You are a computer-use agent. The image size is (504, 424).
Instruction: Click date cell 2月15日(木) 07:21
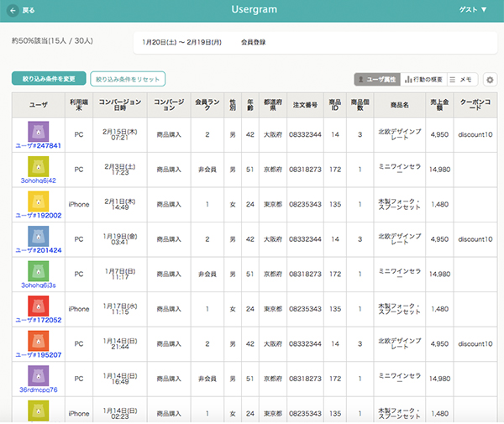tap(120, 134)
